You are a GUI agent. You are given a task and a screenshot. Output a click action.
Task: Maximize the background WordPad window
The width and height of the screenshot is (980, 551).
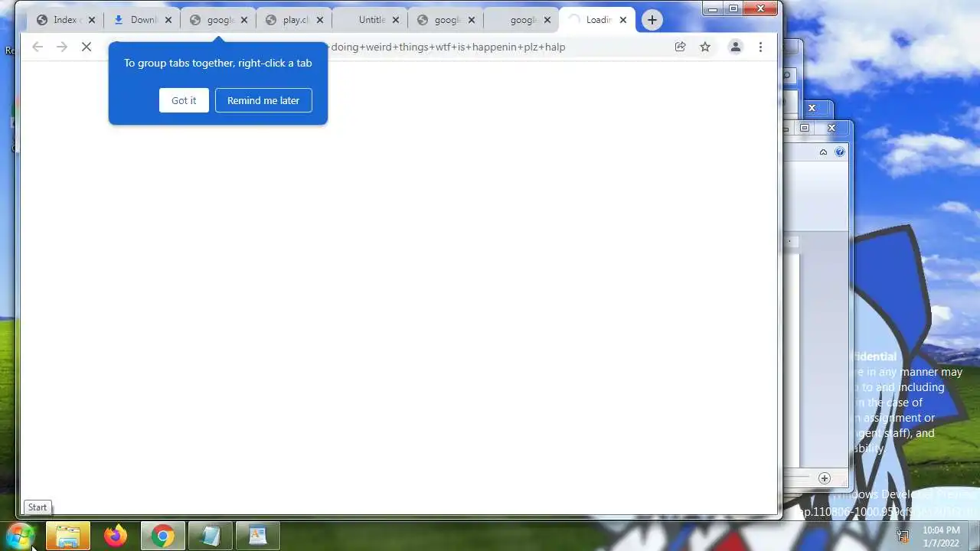[x=805, y=128]
